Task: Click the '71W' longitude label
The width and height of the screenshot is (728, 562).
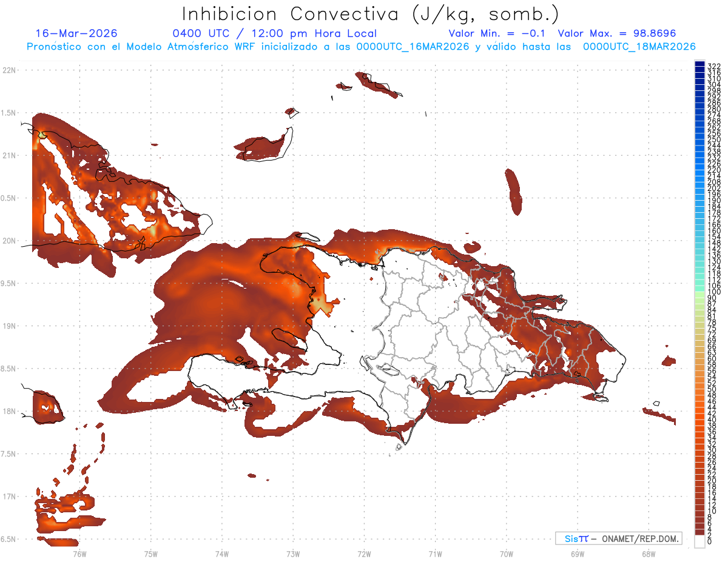Action: (x=435, y=553)
